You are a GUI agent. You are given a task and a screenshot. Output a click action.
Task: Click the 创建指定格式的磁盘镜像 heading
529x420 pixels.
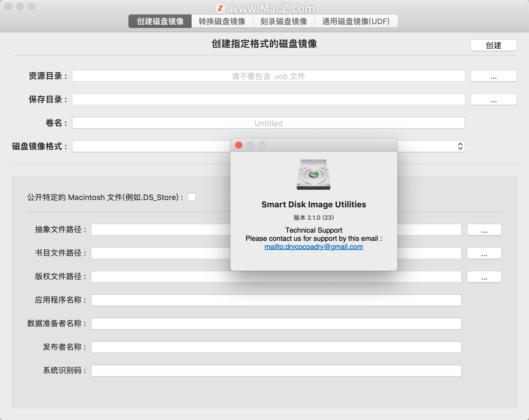coord(264,44)
